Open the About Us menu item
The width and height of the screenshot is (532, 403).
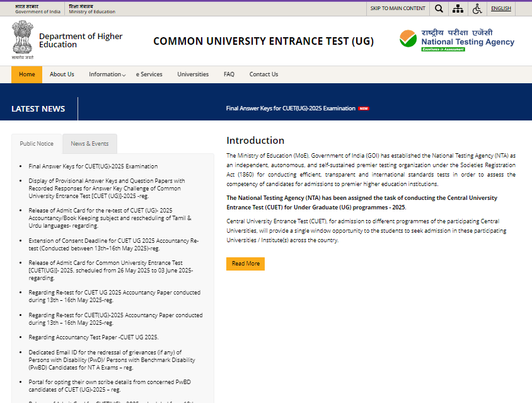click(x=62, y=74)
